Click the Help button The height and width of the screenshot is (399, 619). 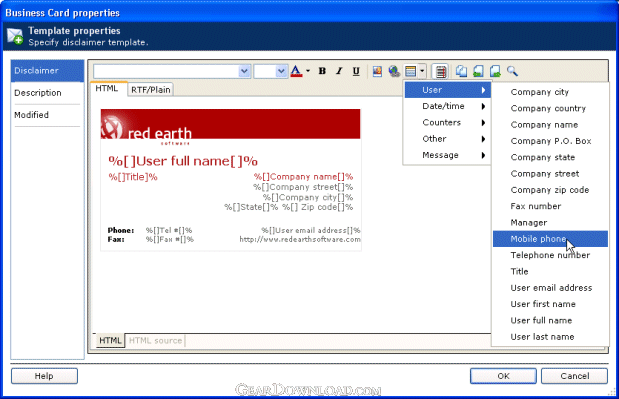44,376
